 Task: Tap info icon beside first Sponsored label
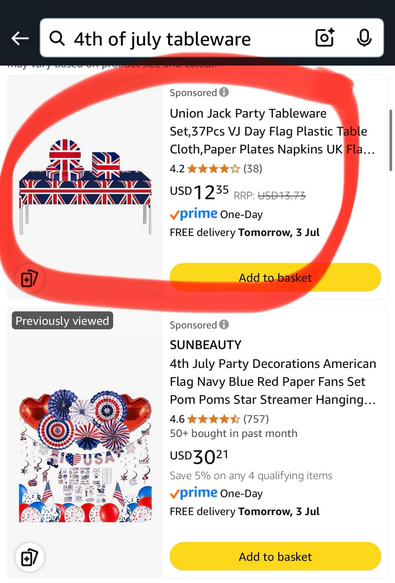224,92
